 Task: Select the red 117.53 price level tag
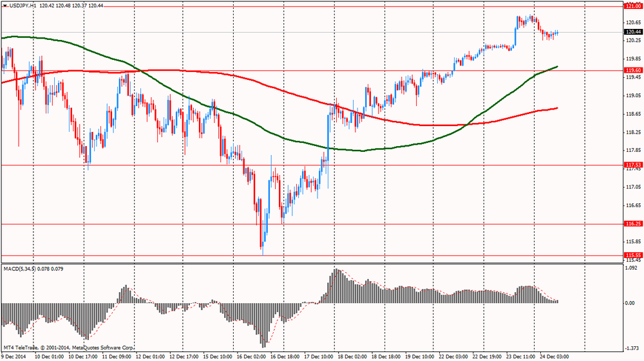(x=633, y=165)
